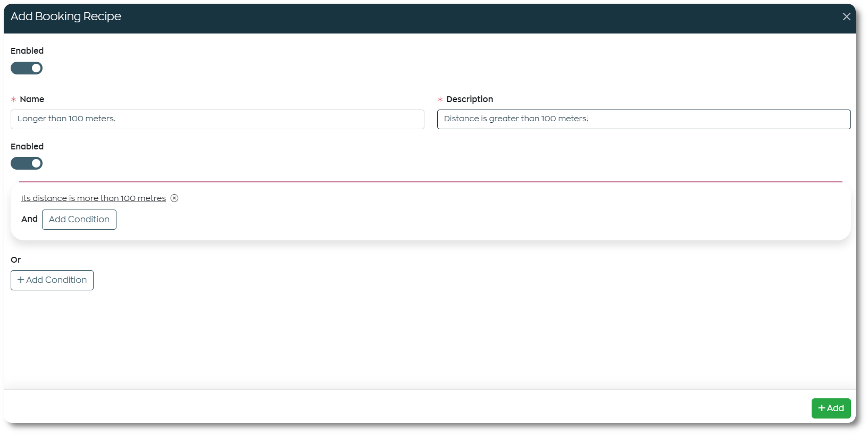This screenshot has width=868, height=435.
Task: Click the 'And' label text
Action: 29,219
